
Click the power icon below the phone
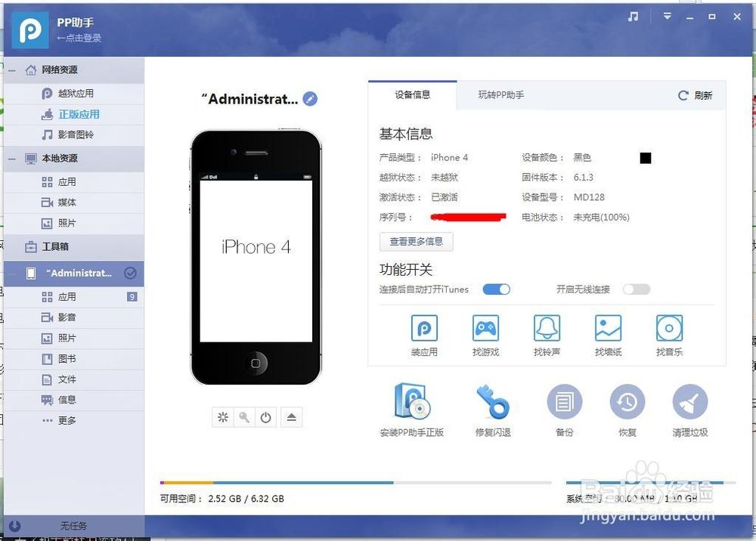pos(265,417)
